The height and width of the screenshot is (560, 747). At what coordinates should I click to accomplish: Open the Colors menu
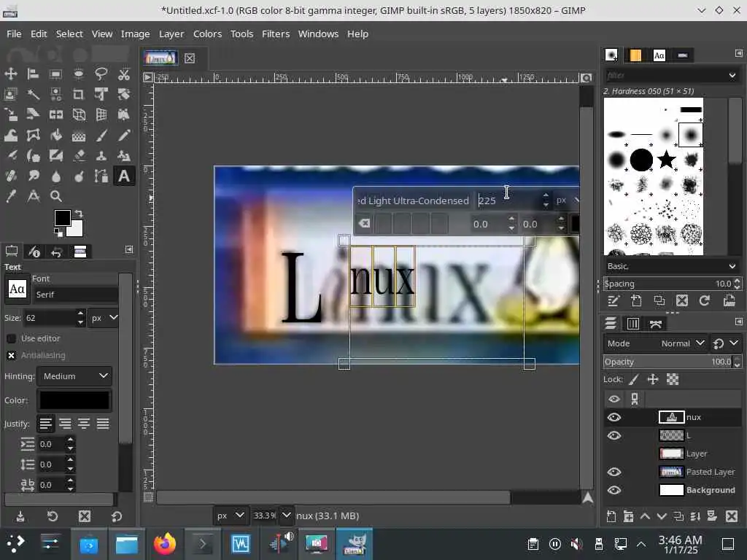tap(207, 34)
